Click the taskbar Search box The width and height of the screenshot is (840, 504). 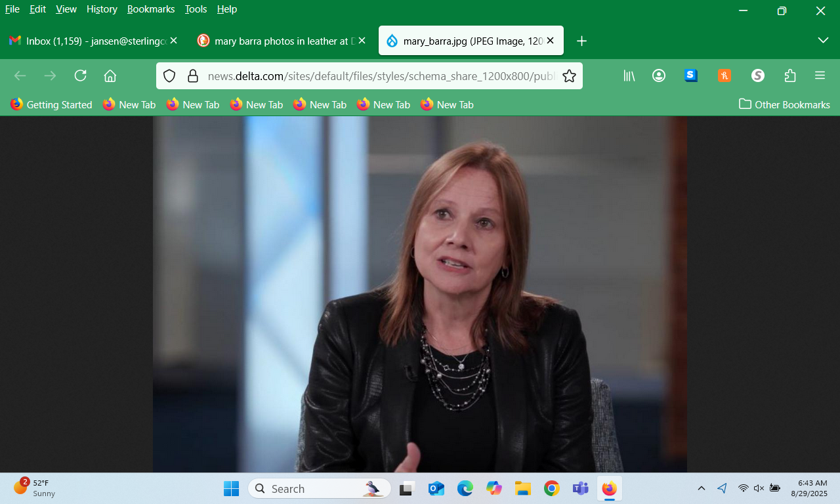pos(320,488)
